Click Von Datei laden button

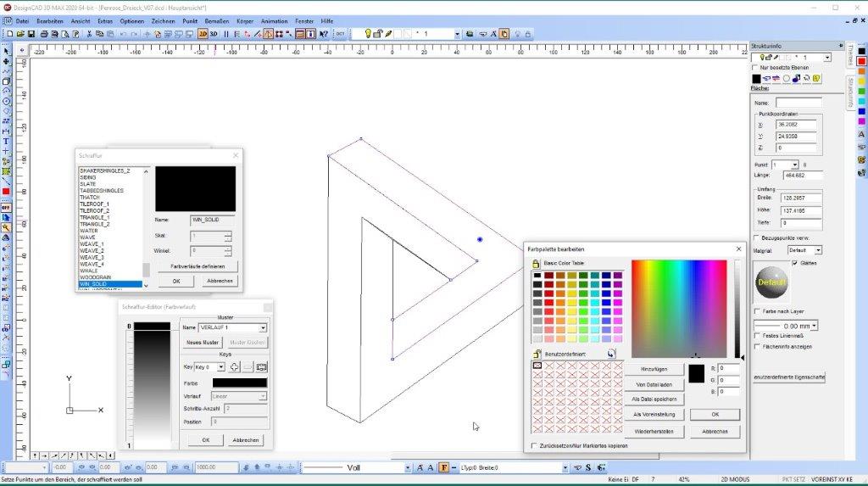click(654, 384)
